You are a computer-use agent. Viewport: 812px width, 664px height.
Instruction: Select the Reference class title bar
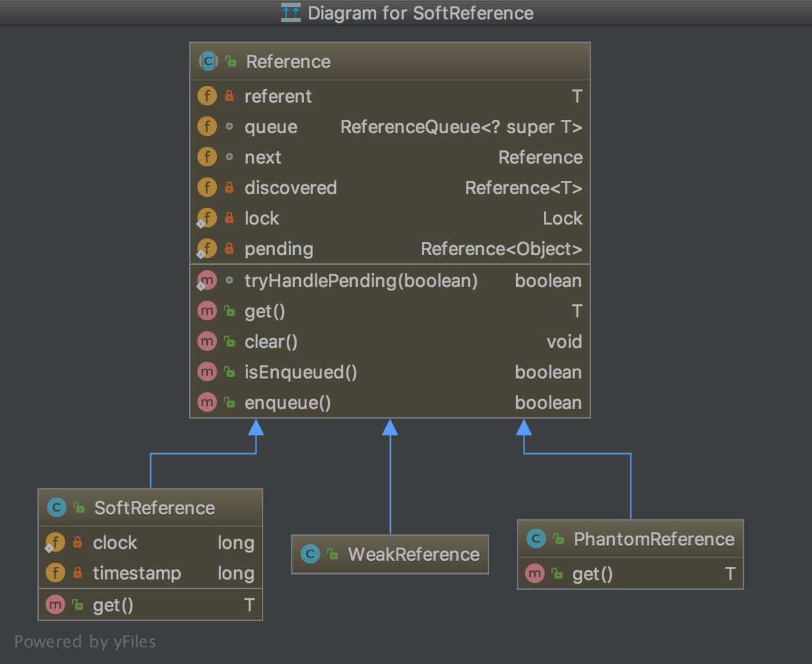click(x=390, y=62)
